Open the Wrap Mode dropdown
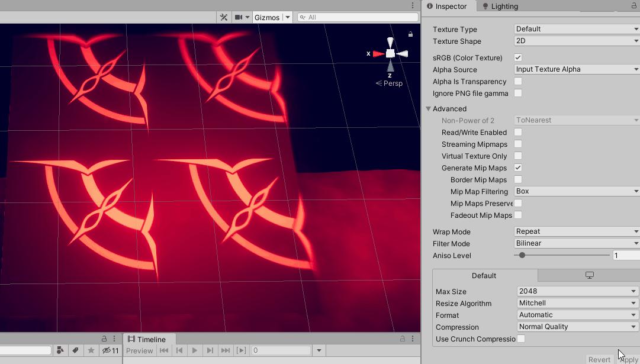 tap(575, 231)
